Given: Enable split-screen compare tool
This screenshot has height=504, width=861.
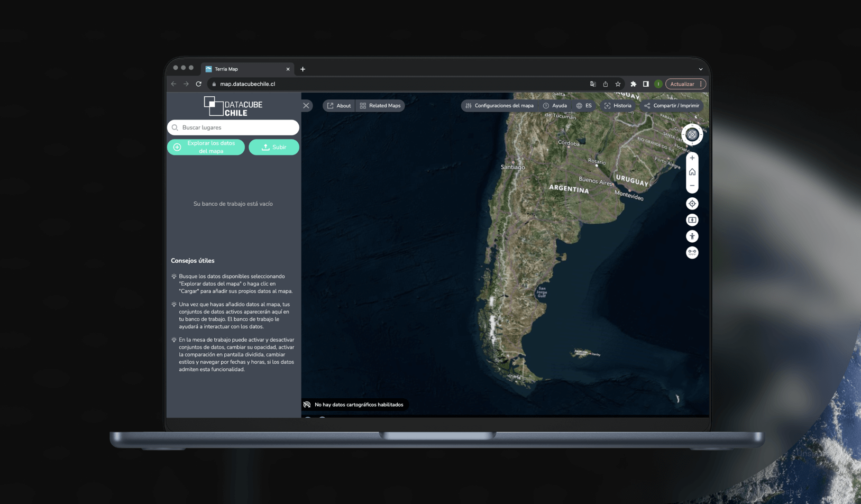Looking at the screenshot, I should tap(692, 220).
